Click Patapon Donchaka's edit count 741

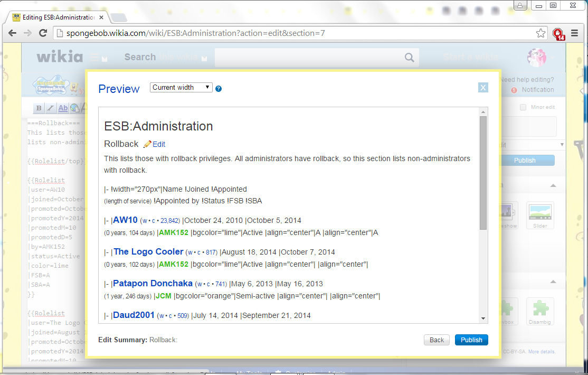click(220, 284)
